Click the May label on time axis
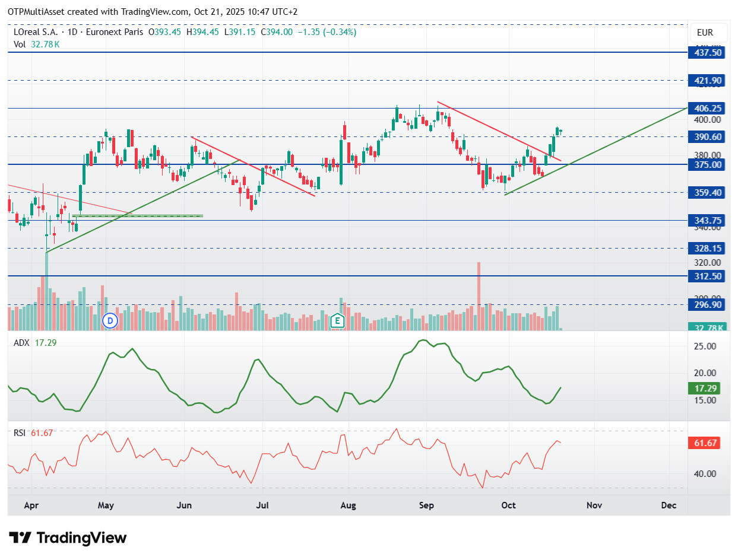Image resolution: width=738 pixels, height=560 pixels. [106, 505]
